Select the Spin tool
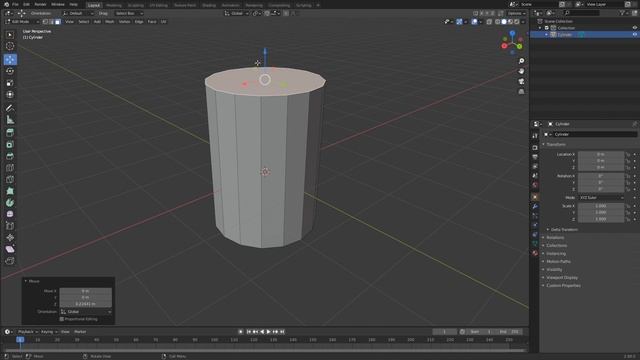 click(x=10, y=202)
